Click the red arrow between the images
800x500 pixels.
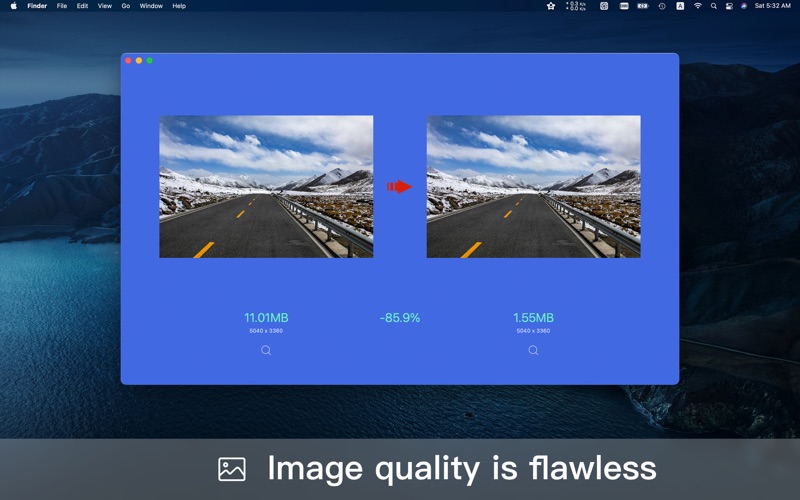click(x=400, y=186)
